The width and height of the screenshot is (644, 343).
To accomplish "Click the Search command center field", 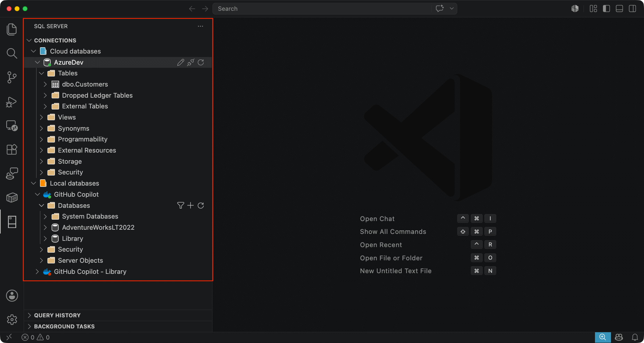I will pyautogui.click(x=323, y=9).
